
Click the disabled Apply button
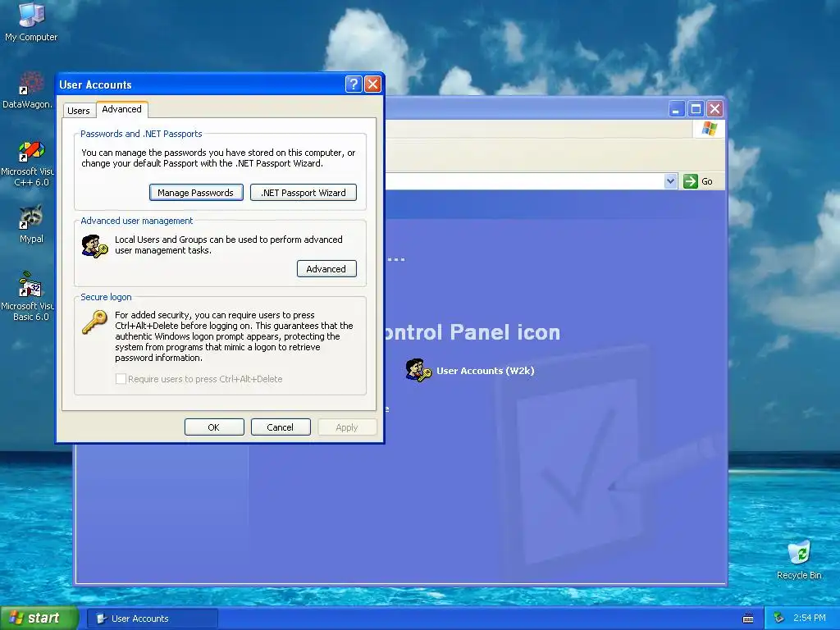point(347,427)
